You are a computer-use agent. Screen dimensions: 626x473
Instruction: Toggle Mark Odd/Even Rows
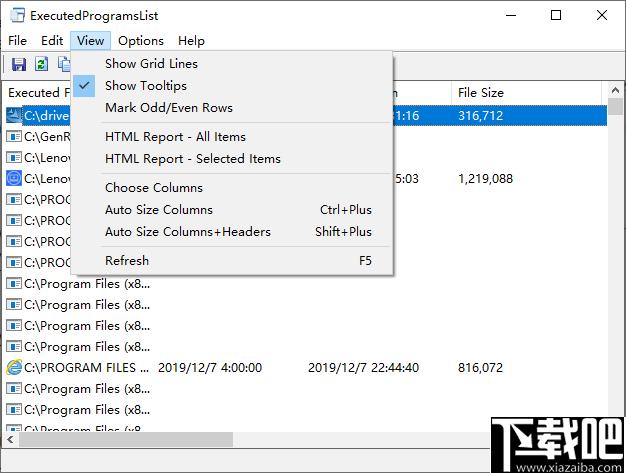232,107
